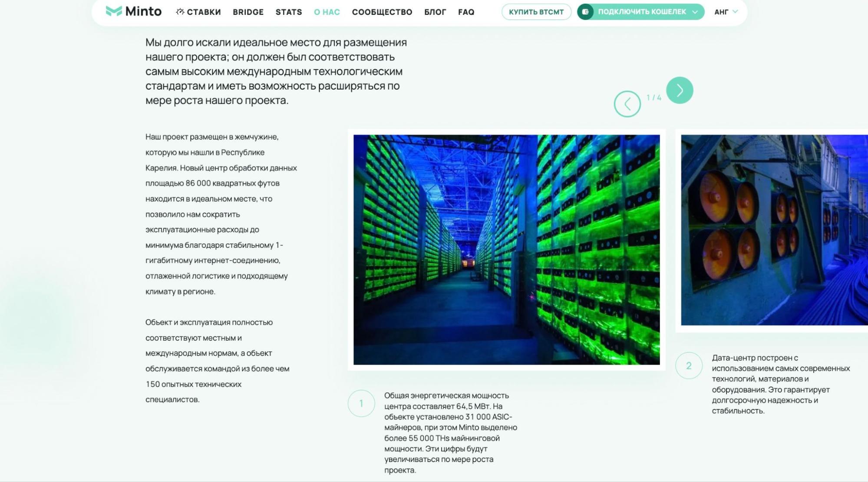The height and width of the screenshot is (482, 868).
Task: Go to the next slide arrow
Action: click(679, 90)
